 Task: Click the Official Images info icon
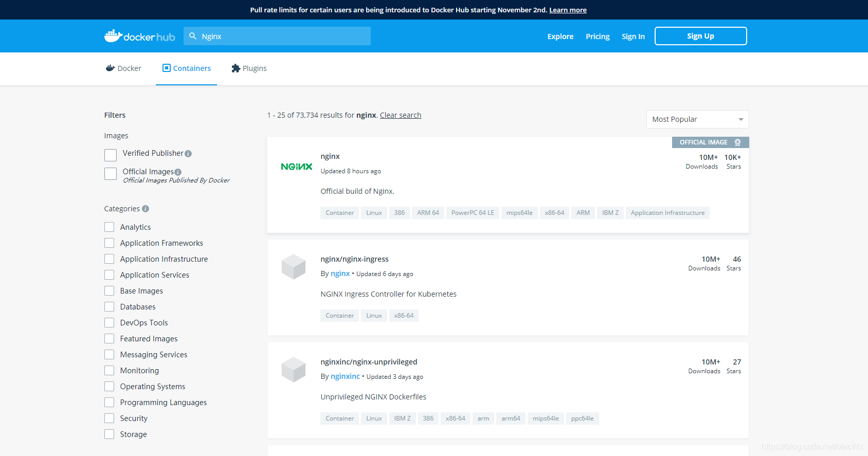[x=178, y=172]
